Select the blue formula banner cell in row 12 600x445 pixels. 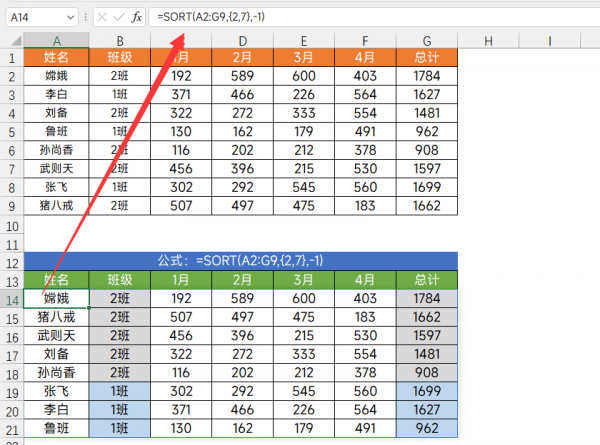coord(241,261)
